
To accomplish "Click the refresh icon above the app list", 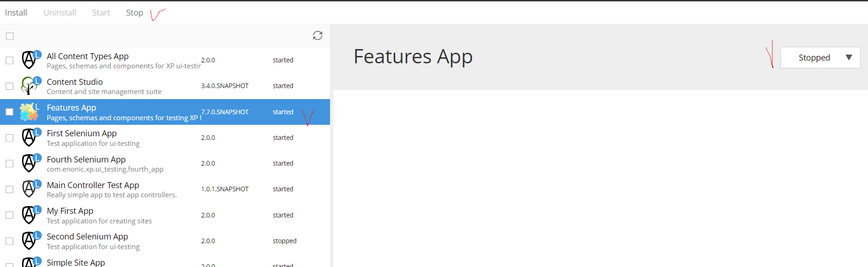I will coord(318,36).
